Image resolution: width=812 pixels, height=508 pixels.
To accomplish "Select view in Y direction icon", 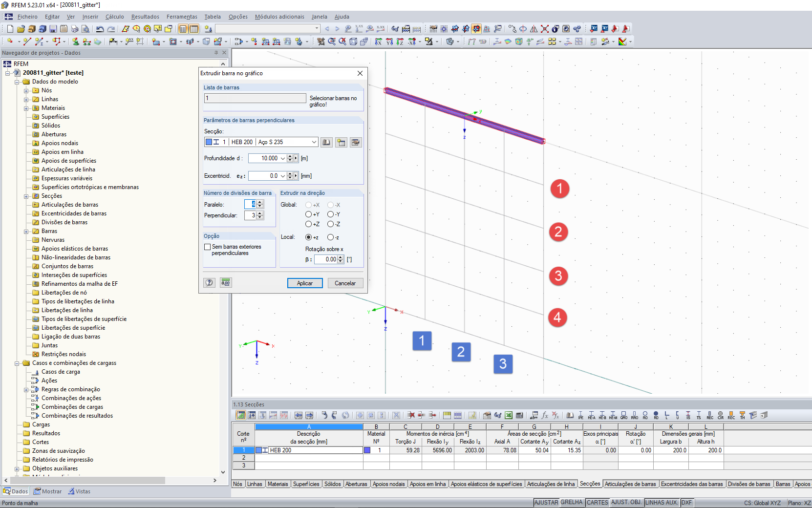I will pyautogui.click(x=389, y=42).
